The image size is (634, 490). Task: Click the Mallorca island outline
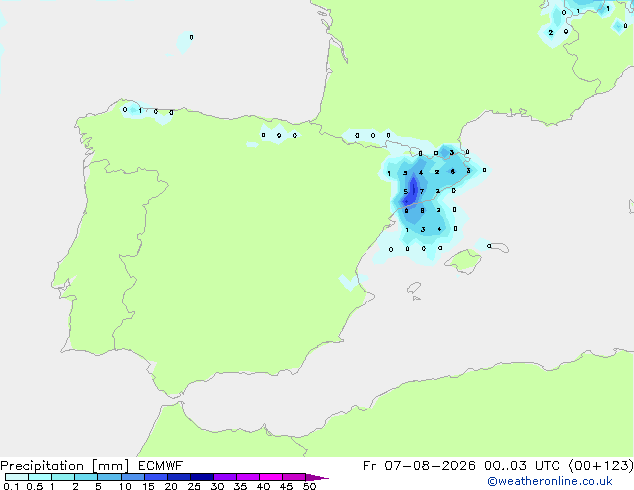coord(463,261)
